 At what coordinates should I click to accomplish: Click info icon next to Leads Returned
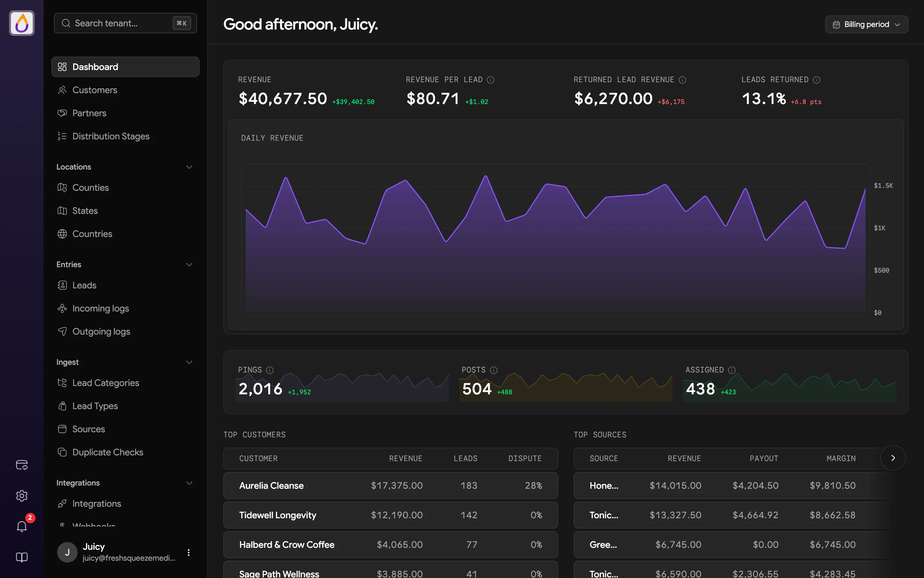point(816,80)
